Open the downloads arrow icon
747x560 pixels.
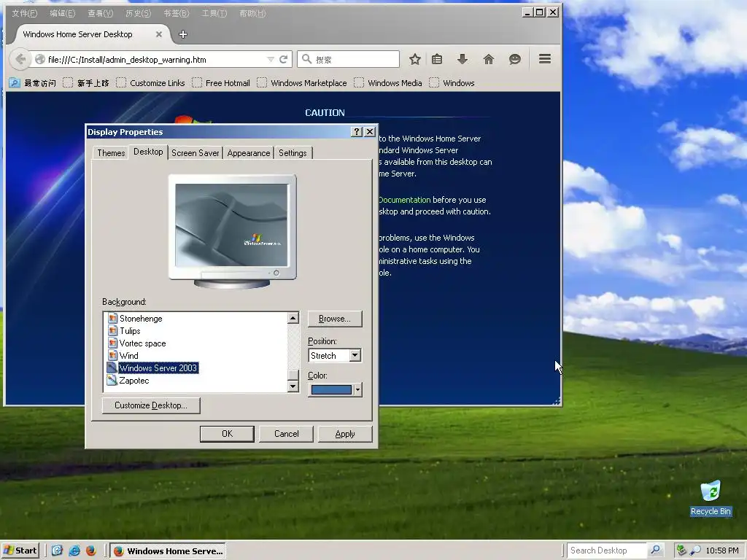coord(462,59)
